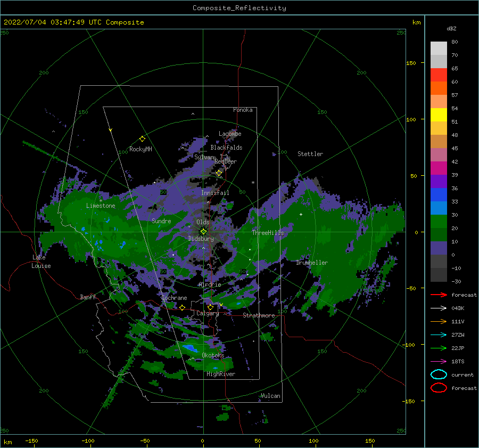Click the 51 dBZ yellow color swatch
The height and width of the screenshot is (448, 479).
coord(439,115)
